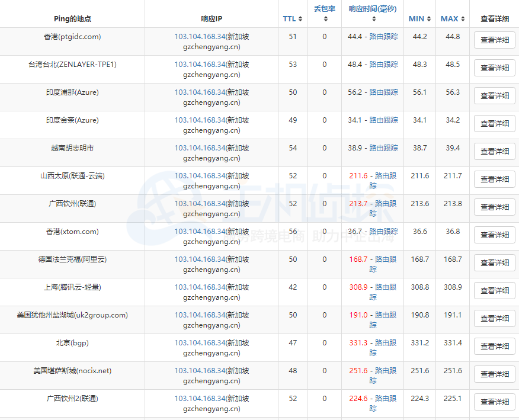Open 查看详细 for 印度浦那(Azure) row

point(495,95)
